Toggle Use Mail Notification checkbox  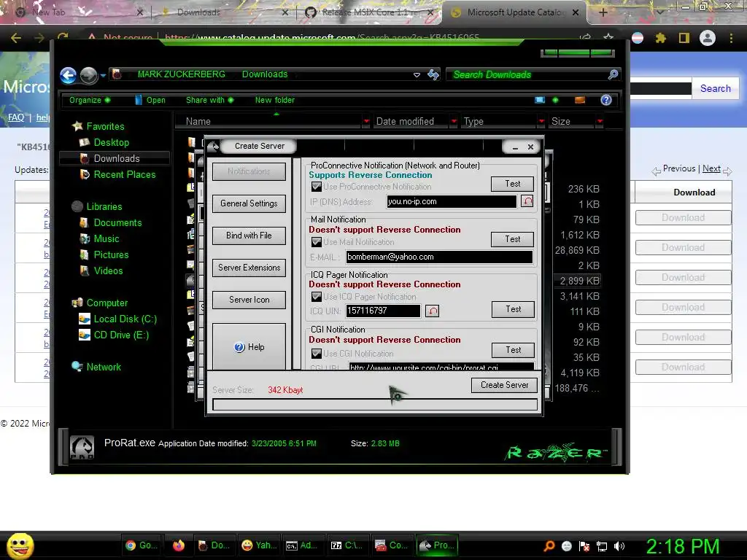317,242
